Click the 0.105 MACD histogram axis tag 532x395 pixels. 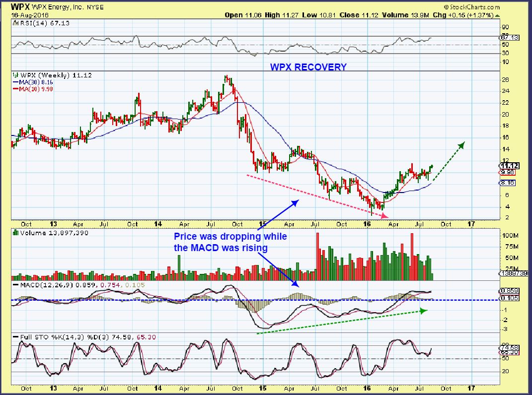509,298
